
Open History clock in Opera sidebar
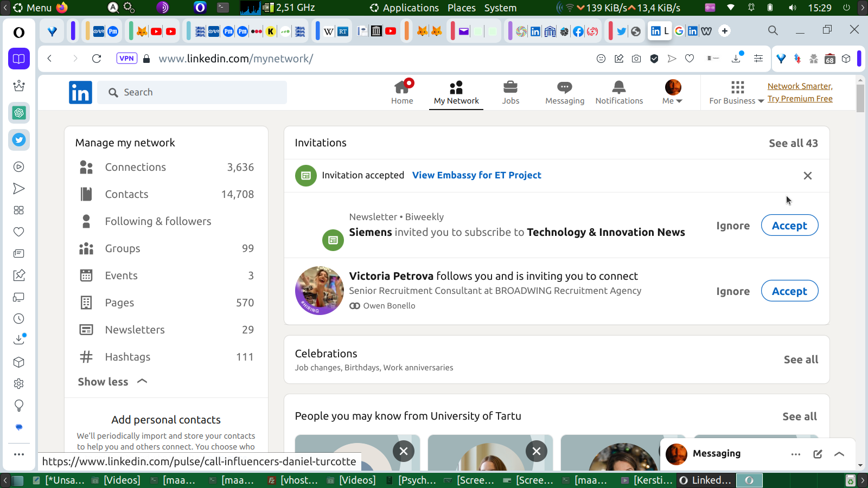19,319
